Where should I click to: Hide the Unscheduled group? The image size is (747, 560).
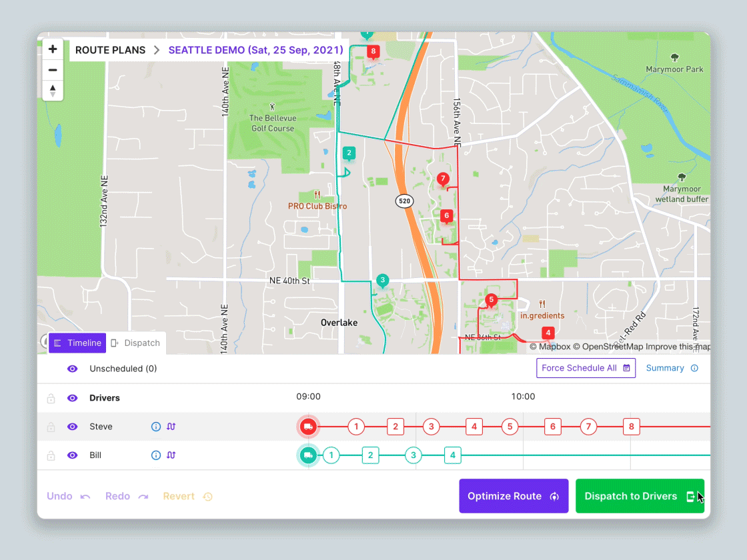click(x=73, y=368)
